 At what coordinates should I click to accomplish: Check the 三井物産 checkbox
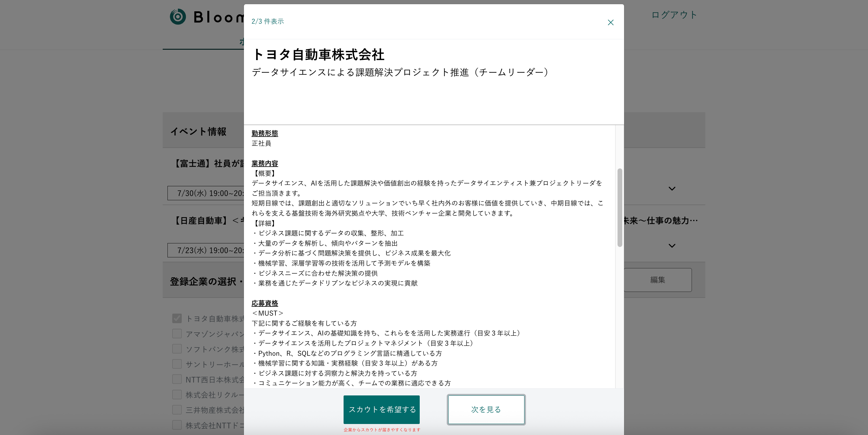point(177,410)
